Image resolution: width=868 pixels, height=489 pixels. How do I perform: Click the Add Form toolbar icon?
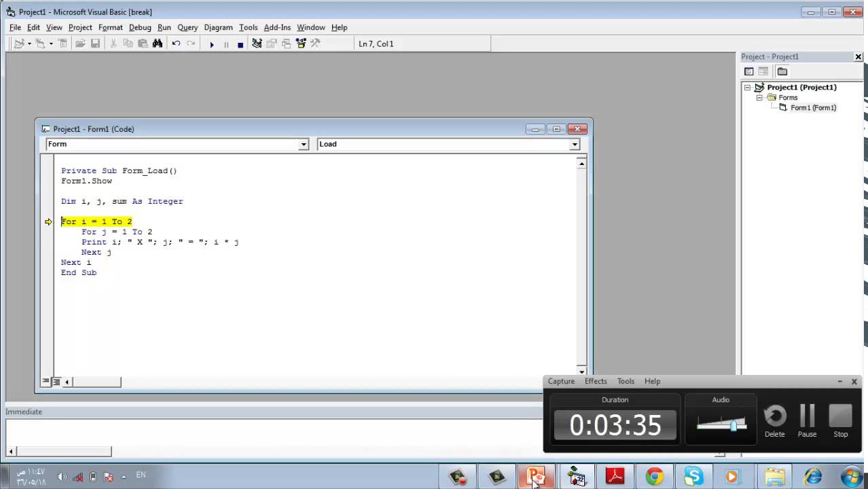pos(41,43)
